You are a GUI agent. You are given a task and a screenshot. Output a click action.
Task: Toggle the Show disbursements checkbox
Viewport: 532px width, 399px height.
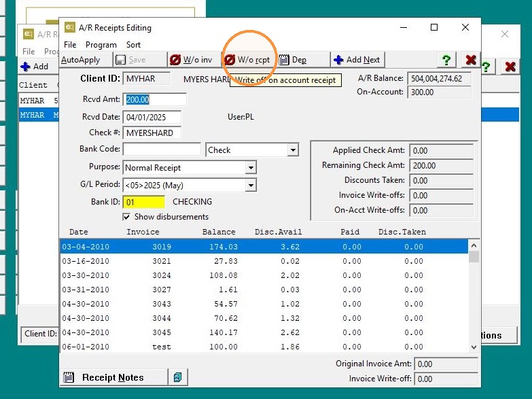coord(126,217)
